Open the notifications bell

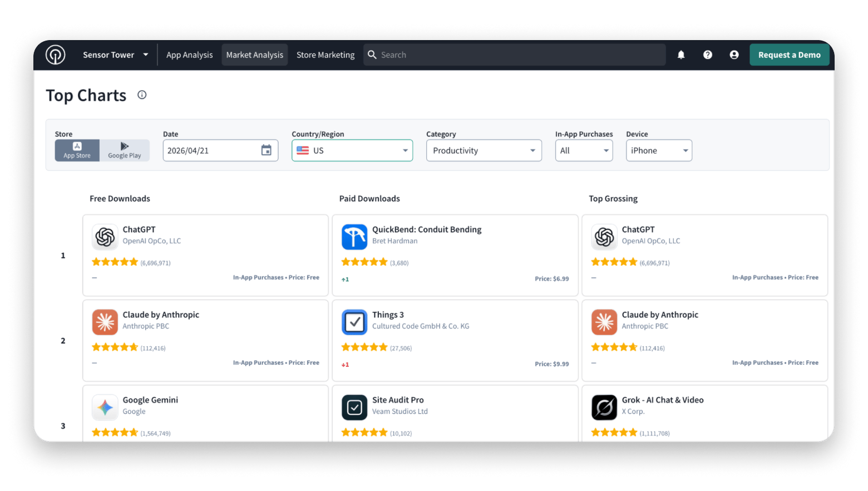point(680,55)
